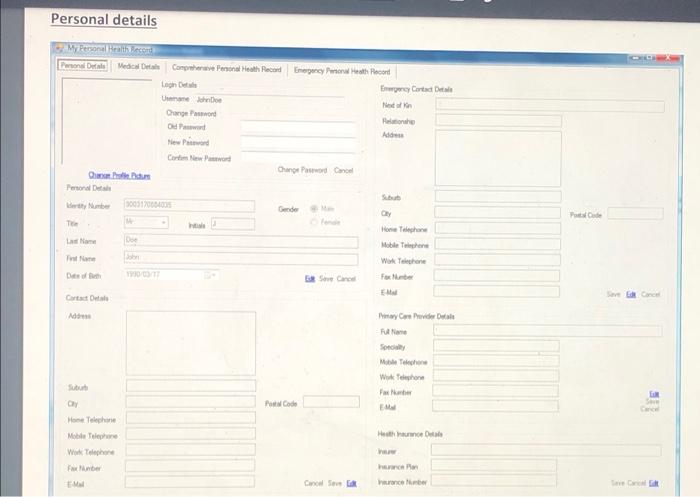
Task: Click the Last Name field
Action: [241, 241]
